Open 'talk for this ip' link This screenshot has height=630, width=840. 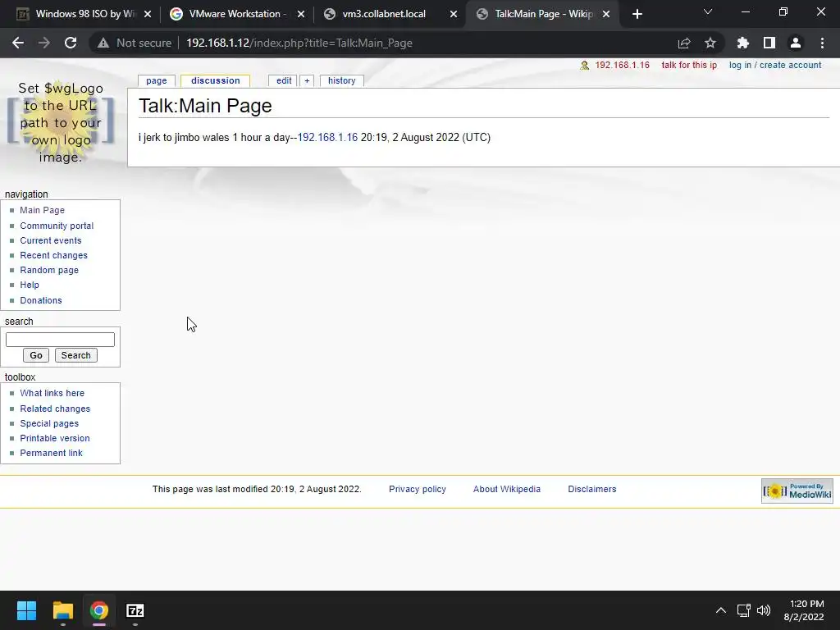(x=689, y=65)
